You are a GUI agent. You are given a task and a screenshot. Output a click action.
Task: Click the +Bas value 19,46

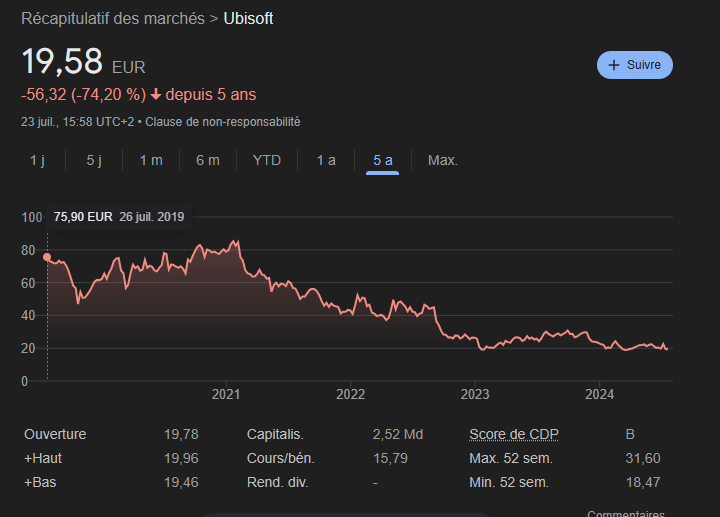point(181,483)
